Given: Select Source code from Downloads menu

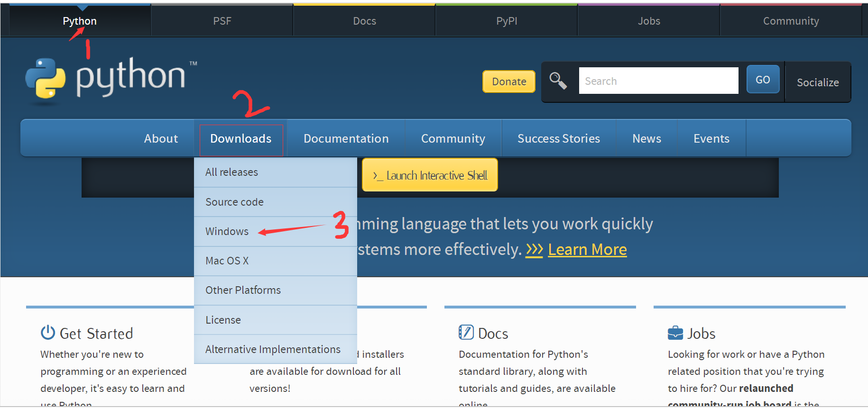Looking at the screenshot, I should tap(276, 202).
